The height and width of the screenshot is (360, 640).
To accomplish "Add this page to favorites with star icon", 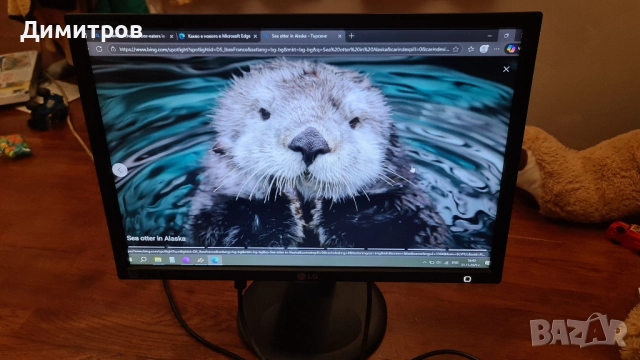I will pyautogui.click(x=456, y=49).
